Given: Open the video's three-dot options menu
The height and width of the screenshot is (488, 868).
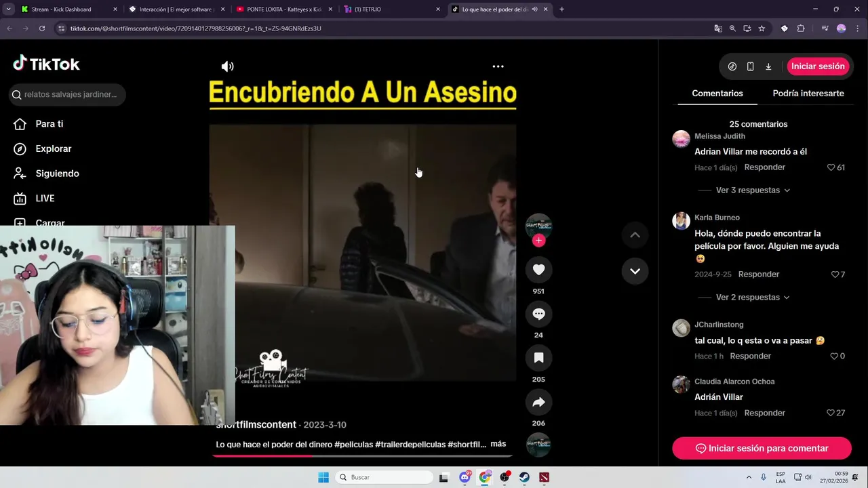Looking at the screenshot, I should [498, 66].
